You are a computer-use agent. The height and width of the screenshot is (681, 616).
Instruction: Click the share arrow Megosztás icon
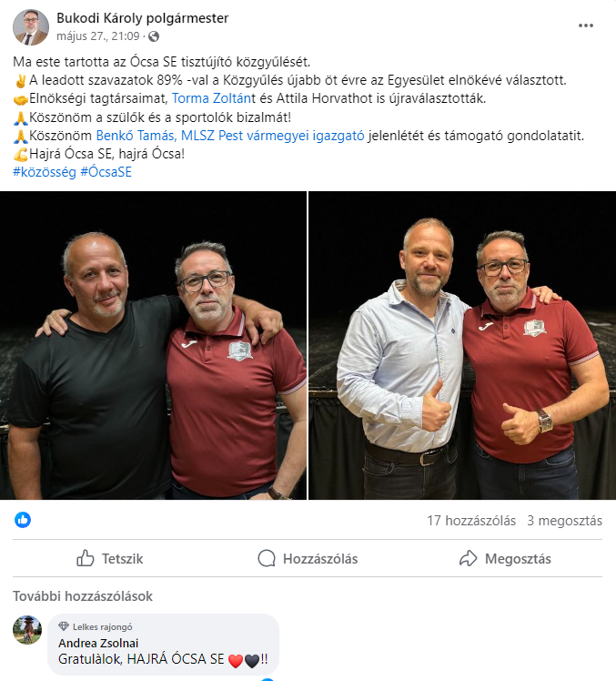(468, 558)
